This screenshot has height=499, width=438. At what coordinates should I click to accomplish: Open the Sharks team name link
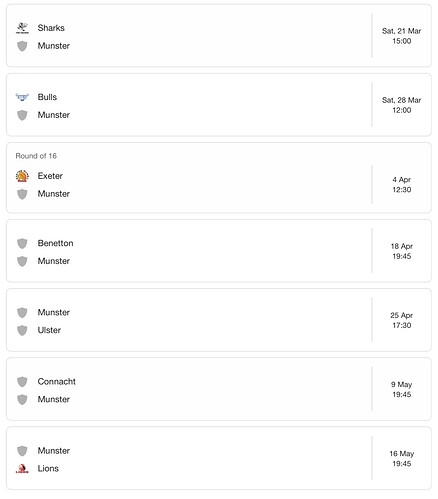coord(51,28)
